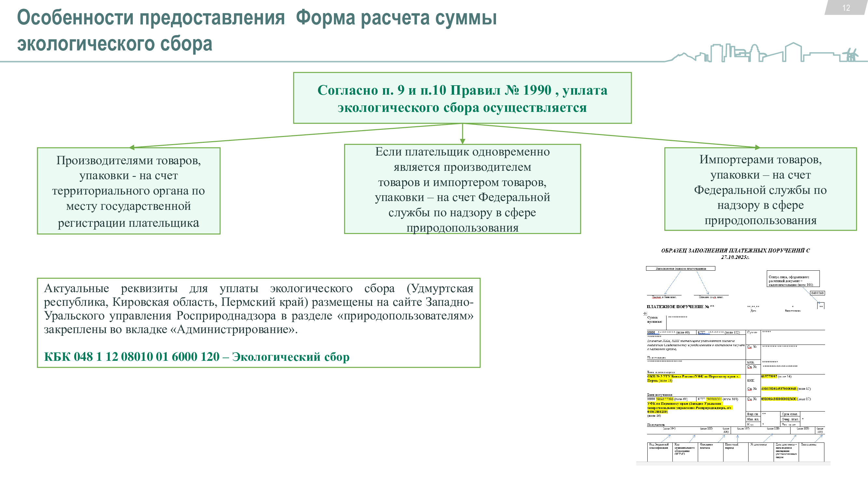Click the Импортерами товаров text box
This screenshot has width=868, height=488.
pos(760,189)
